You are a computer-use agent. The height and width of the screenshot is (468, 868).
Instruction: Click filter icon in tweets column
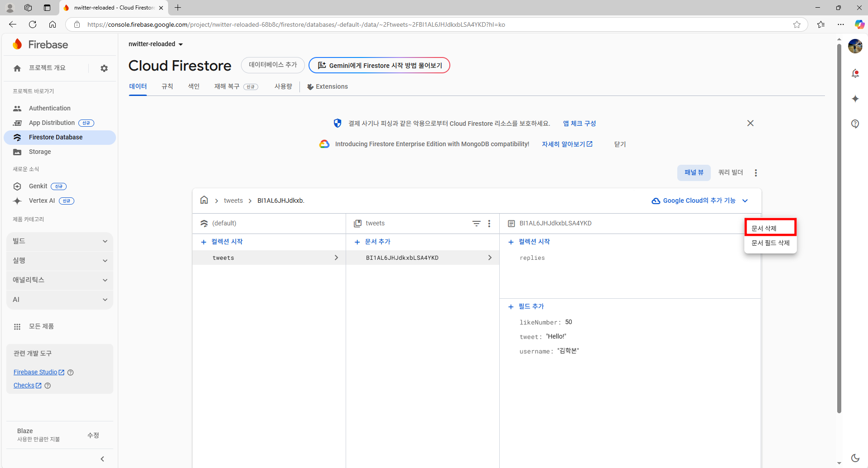477,224
